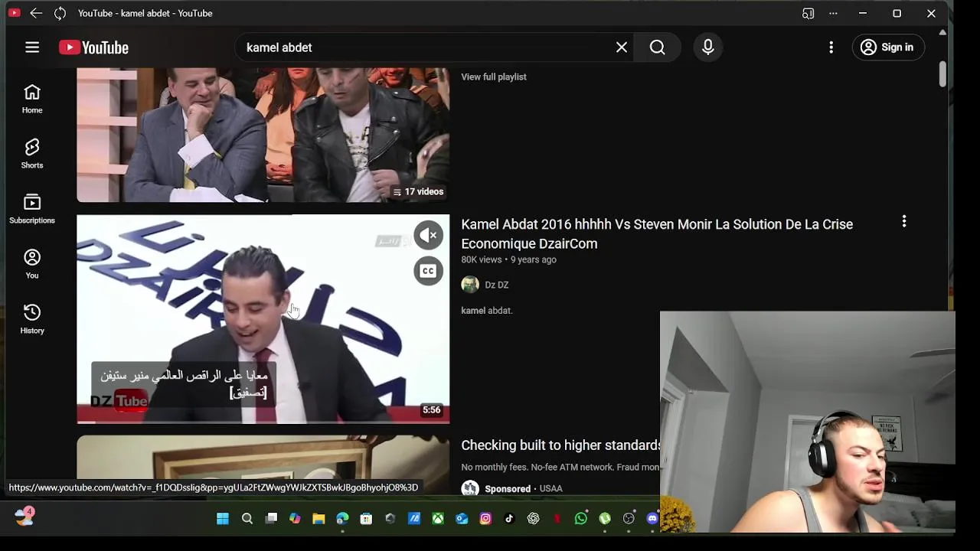Open Instagram from the taskbar

coord(485,519)
